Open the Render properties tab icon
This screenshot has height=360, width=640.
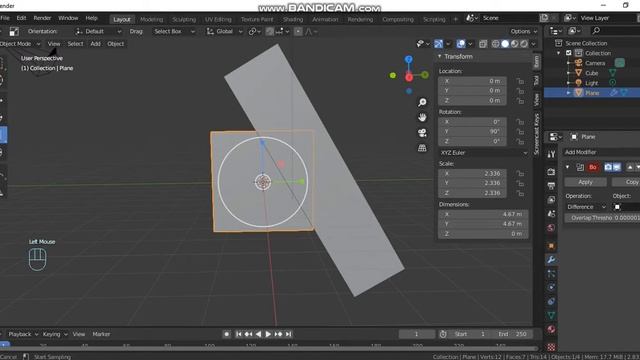pyautogui.click(x=551, y=172)
